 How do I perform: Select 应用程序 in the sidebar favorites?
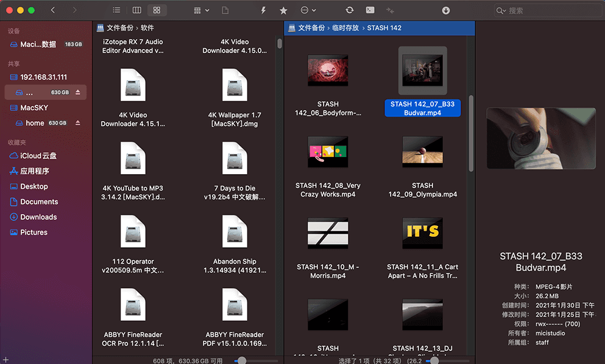coord(35,171)
